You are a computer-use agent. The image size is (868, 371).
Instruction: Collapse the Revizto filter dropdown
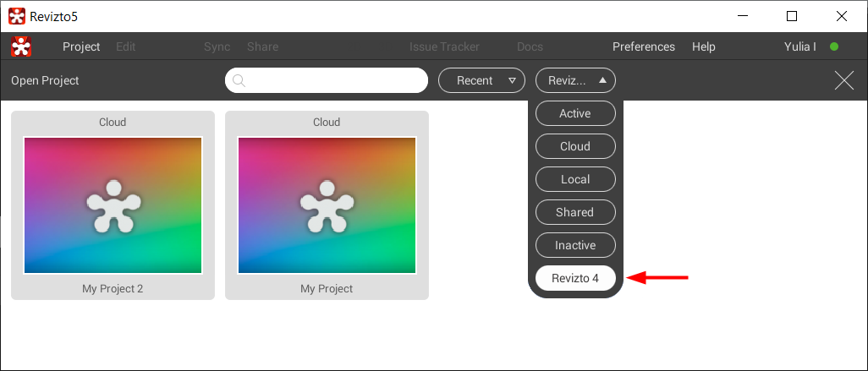[575, 80]
